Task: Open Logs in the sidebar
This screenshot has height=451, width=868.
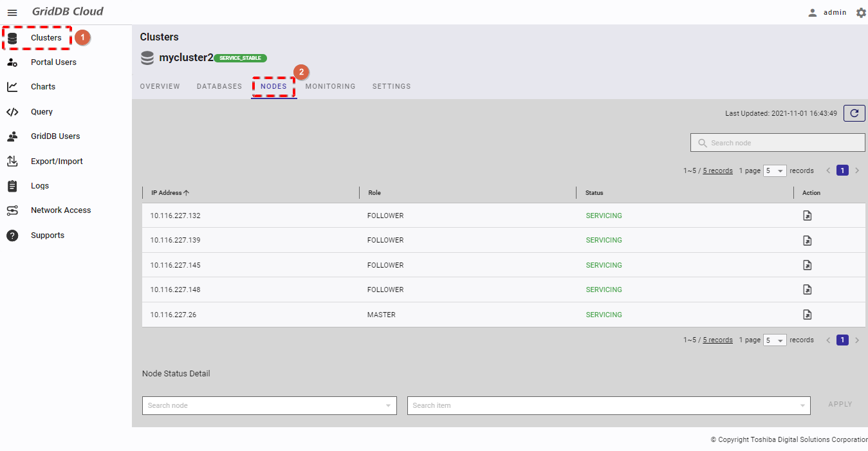Action: click(40, 186)
